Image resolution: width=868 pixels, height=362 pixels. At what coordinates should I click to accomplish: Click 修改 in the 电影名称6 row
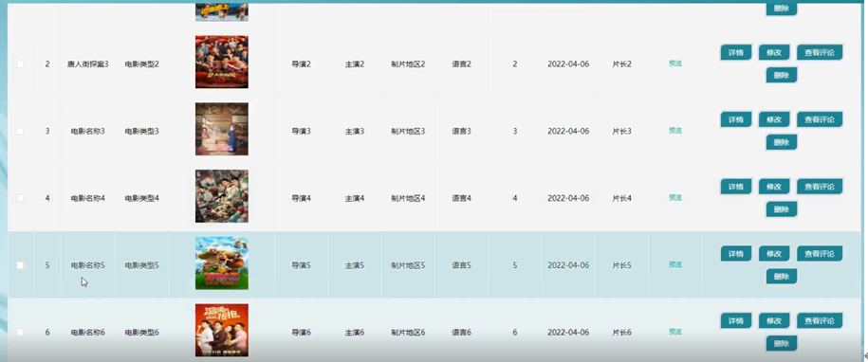[x=774, y=320]
